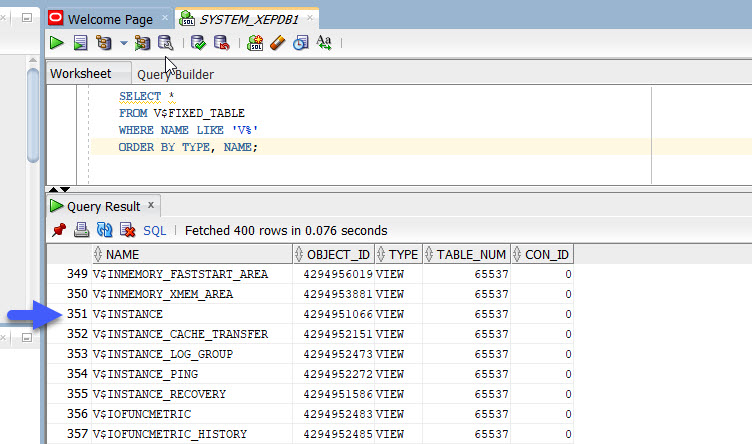Sort by the NAME column header
The image size is (752, 444).
pos(192,255)
